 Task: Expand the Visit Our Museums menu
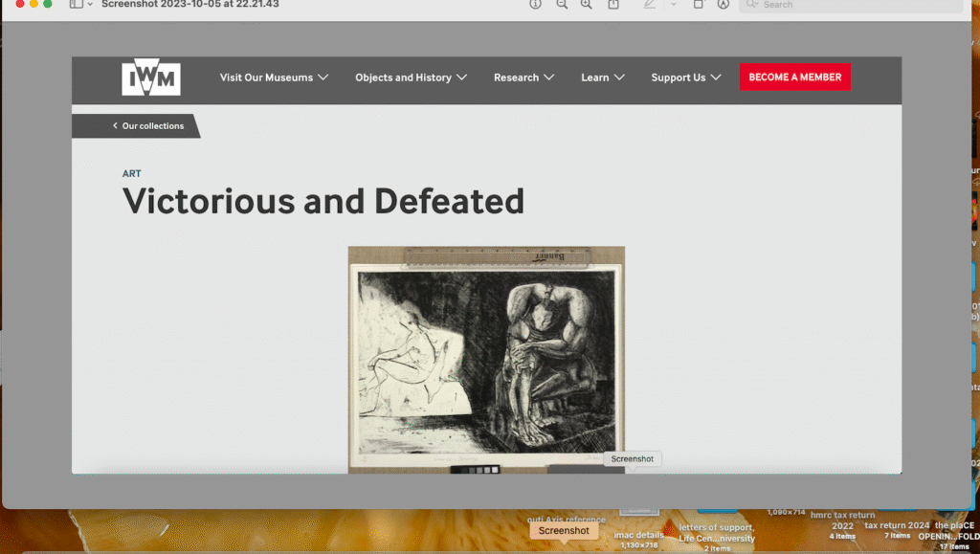pyautogui.click(x=274, y=78)
